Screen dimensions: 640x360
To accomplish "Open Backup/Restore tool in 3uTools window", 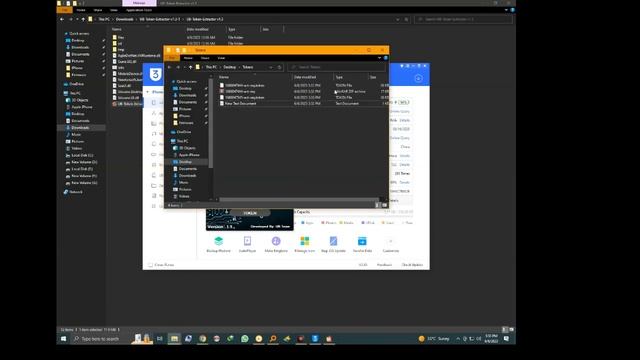I will click(x=218, y=244).
